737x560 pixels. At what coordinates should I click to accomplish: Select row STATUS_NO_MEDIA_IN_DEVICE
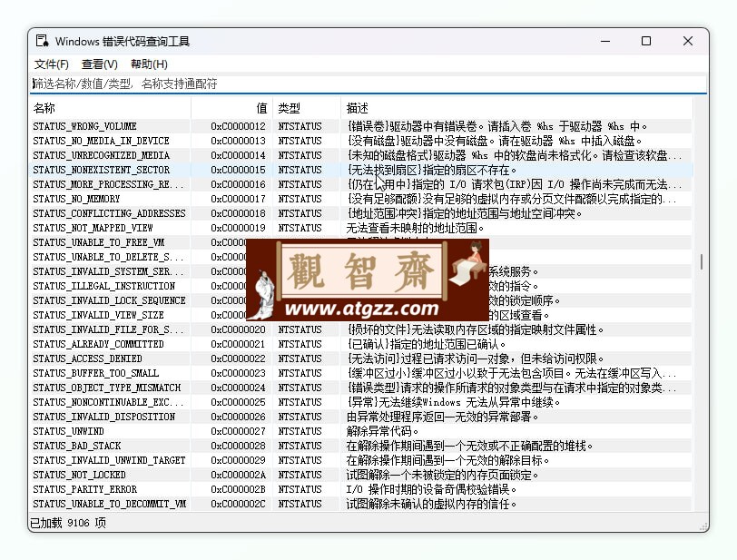click(x=361, y=141)
